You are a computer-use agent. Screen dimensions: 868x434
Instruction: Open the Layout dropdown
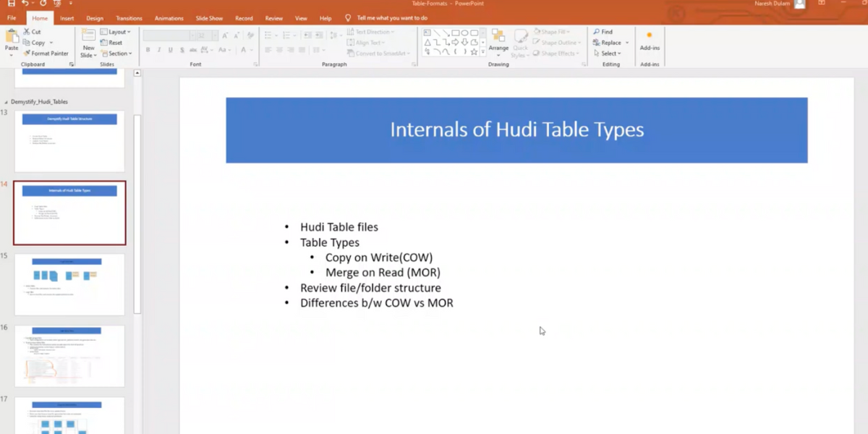[116, 32]
